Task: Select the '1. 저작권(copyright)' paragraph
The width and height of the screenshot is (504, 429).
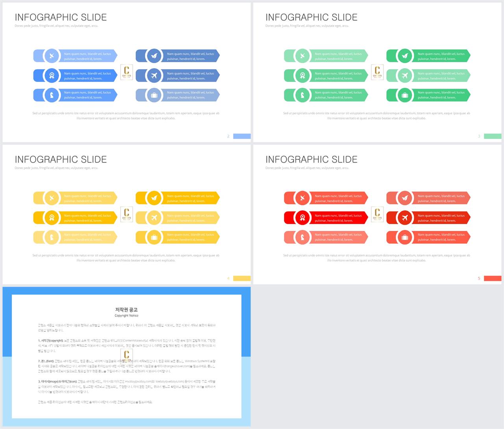Action: 127,345
